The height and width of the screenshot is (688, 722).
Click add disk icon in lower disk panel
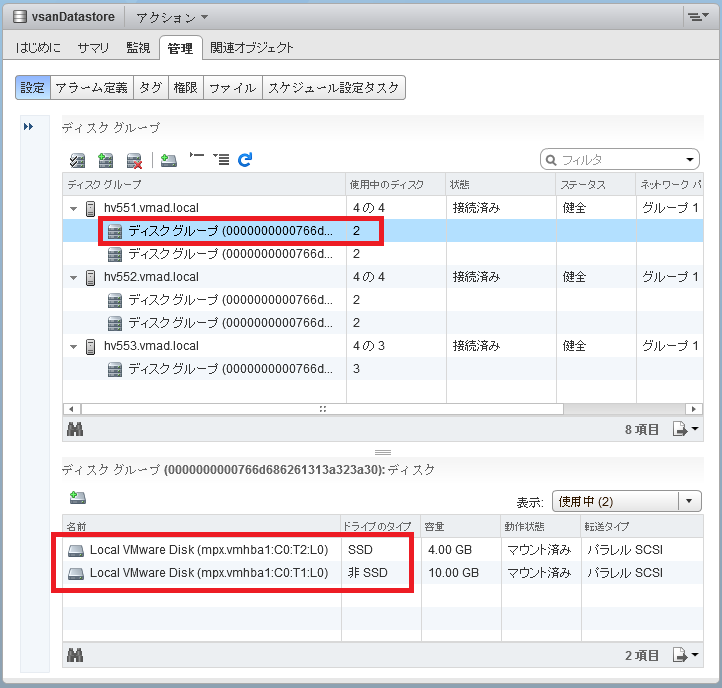click(77, 497)
